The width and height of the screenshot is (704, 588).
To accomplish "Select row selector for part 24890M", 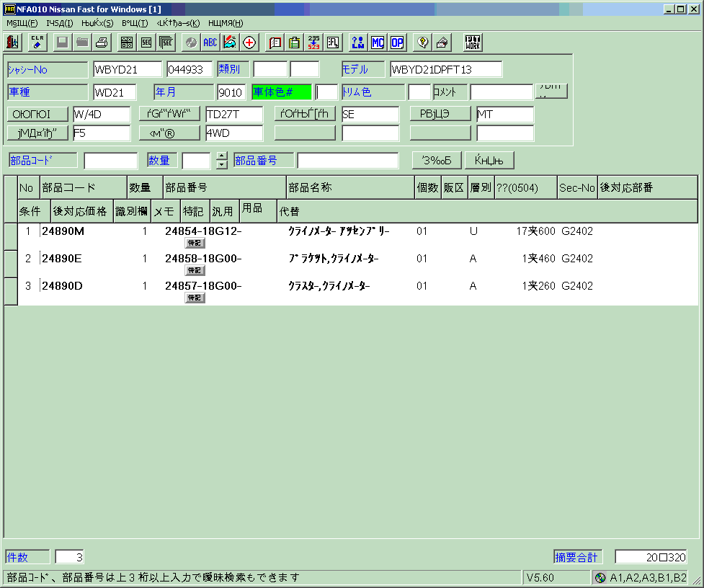I will tap(11, 236).
